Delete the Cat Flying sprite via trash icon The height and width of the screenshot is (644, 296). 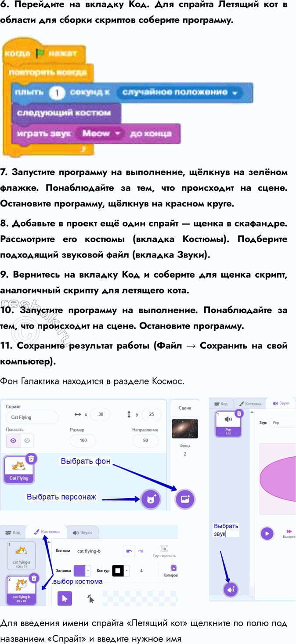[31, 459]
